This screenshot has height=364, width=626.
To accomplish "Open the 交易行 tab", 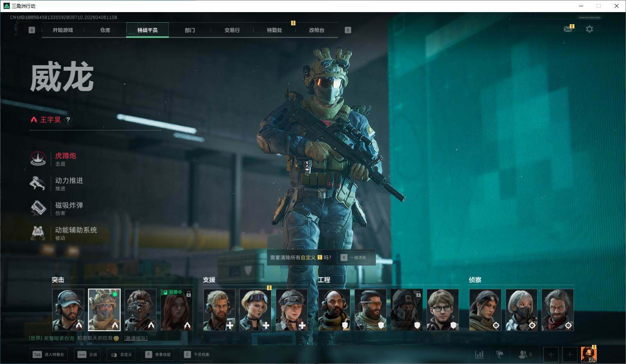I will (x=232, y=30).
